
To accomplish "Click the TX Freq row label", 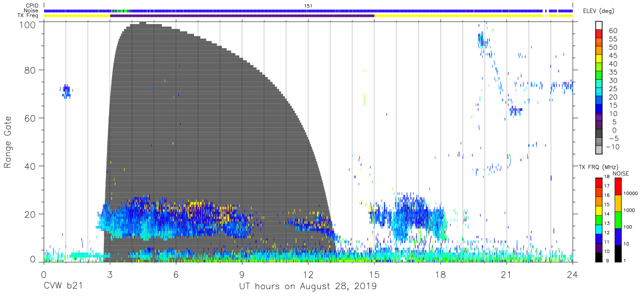I will tap(28, 16).
